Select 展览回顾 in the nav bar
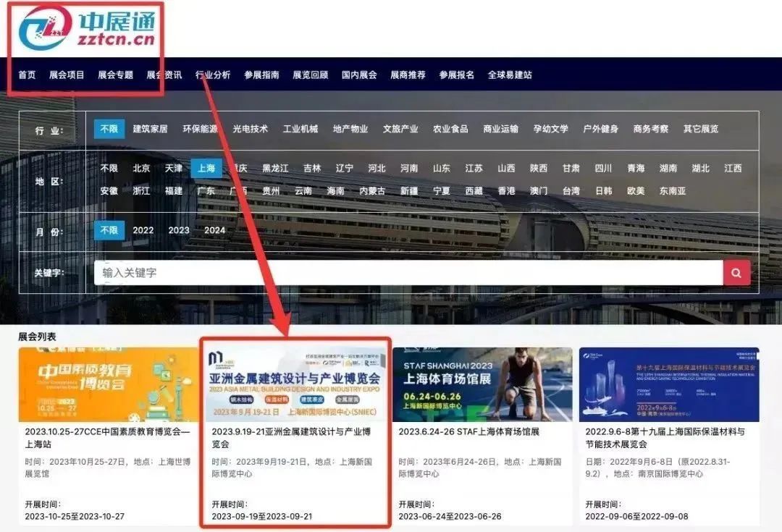The image size is (782, 532). coord(310,75)
